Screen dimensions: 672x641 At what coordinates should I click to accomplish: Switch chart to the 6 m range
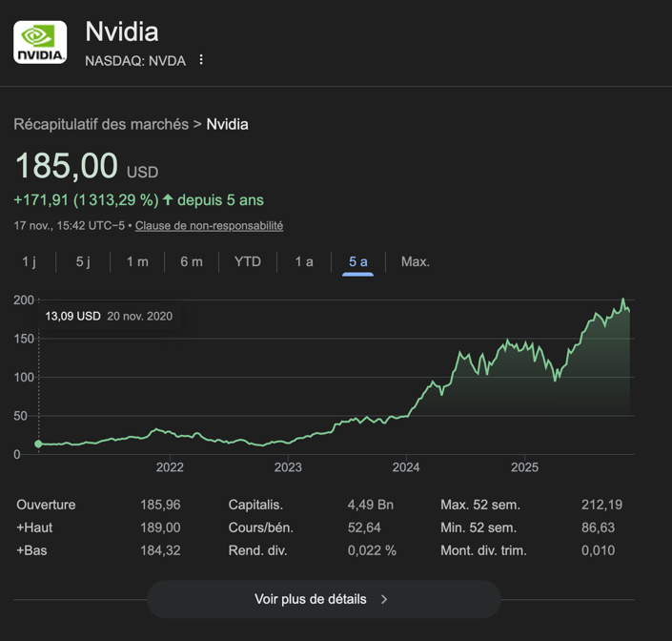click(x=192, y=261)
